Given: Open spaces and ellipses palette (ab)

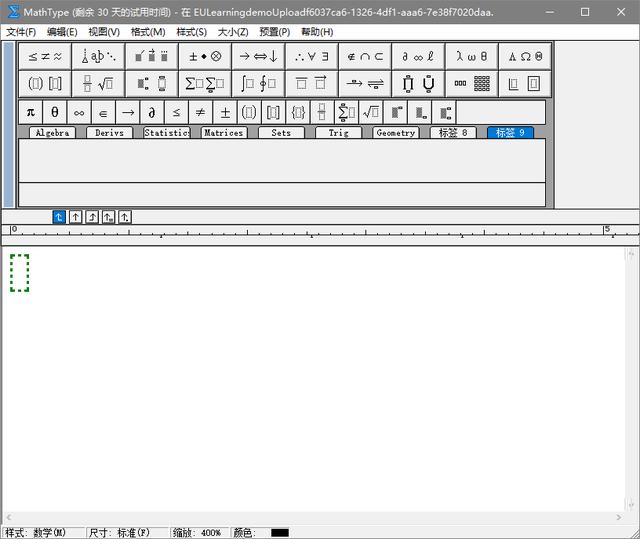Looking at the screenshot, I should 98,56.
